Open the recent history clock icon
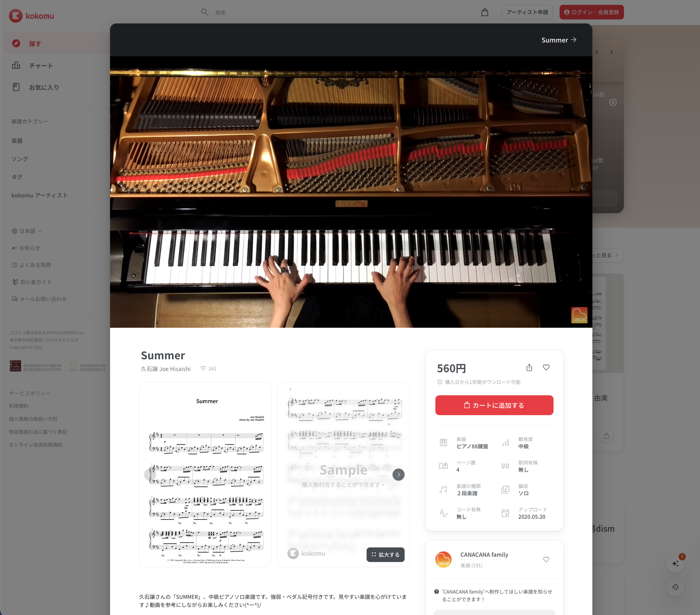The height and width of the screenshot is (615, 700). point(675,587)
